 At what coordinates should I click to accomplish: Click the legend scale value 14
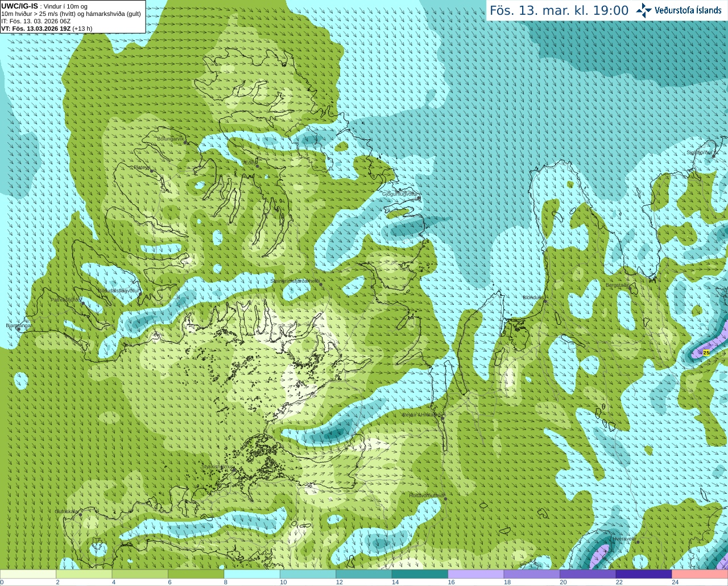(x=395, y=582)
